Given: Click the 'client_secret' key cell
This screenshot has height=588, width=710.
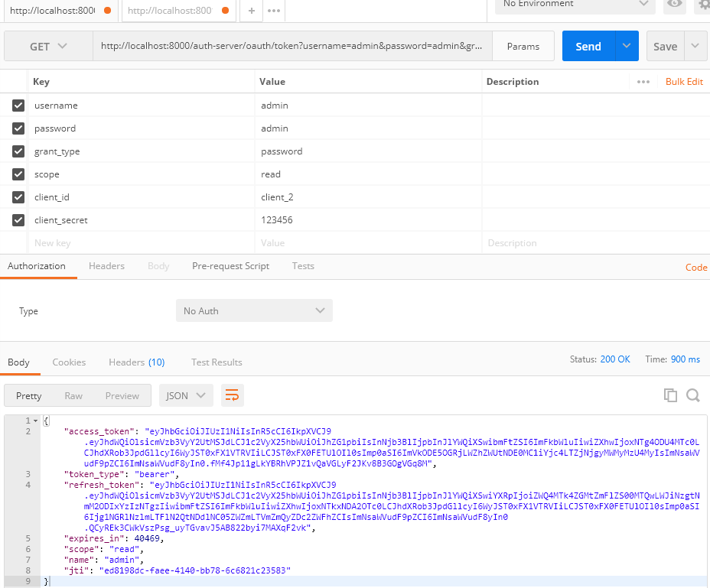Looking at the screenshot, I should coord(142,220).
